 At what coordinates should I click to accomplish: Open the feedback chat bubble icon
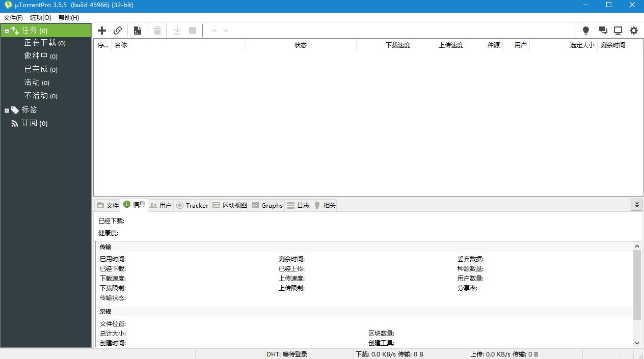(x=603, y=30)
